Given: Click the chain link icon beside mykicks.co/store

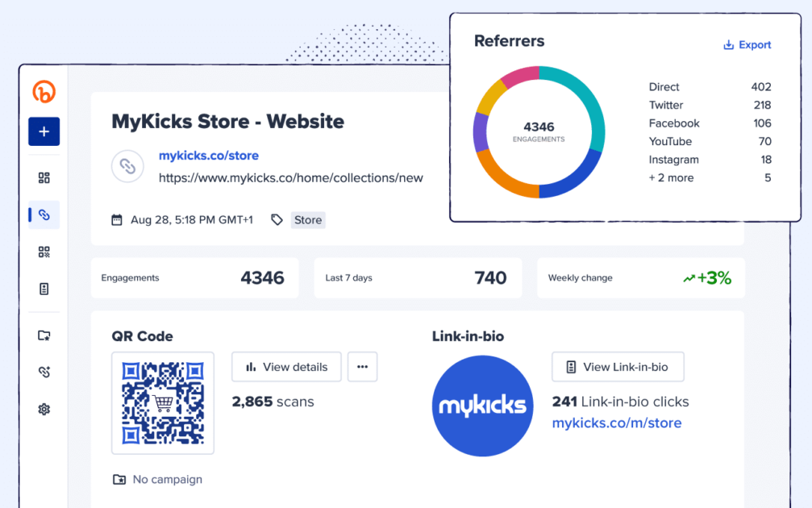Looking at the screenshot, I should pyautogui.click(x=127, y=166).
